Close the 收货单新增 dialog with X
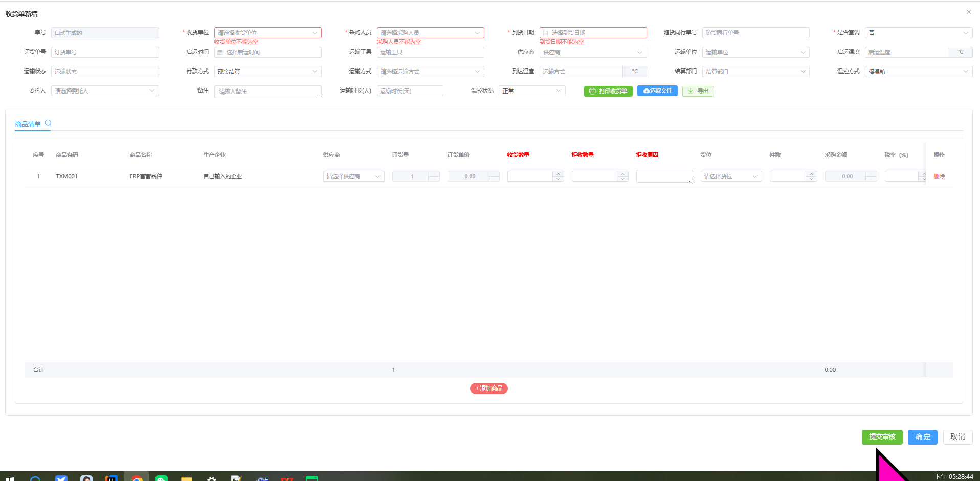The width and height of the screenshot is (980, 481). click(x=968, y=12)
